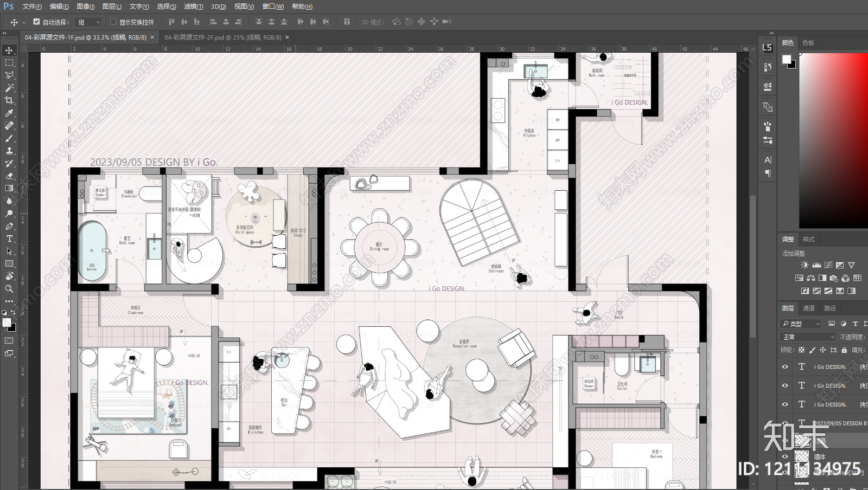Pick a color in the red color field
The image size is (868, 490).
pyautogui.click(x=833, y=140)
